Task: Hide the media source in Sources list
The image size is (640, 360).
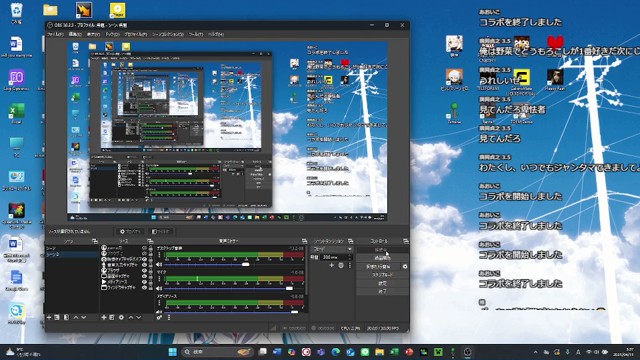Action: pyautogui.click(x=144, y=282)
